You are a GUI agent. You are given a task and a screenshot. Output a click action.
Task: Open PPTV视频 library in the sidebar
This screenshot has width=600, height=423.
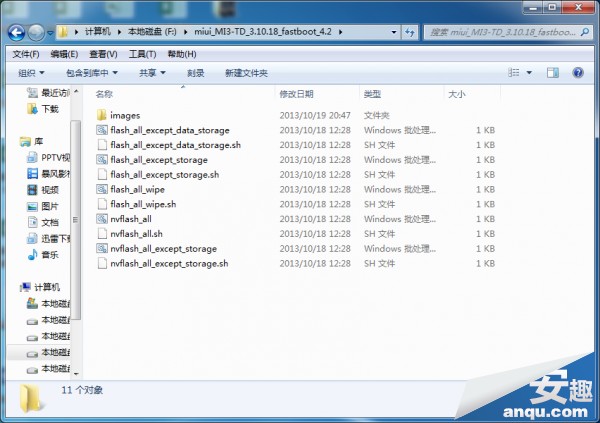point(49,157)
